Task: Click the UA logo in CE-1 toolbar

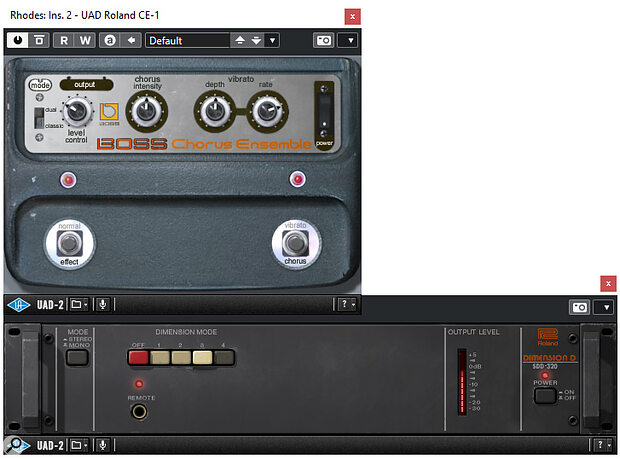Action: click(x=19, y=305)
